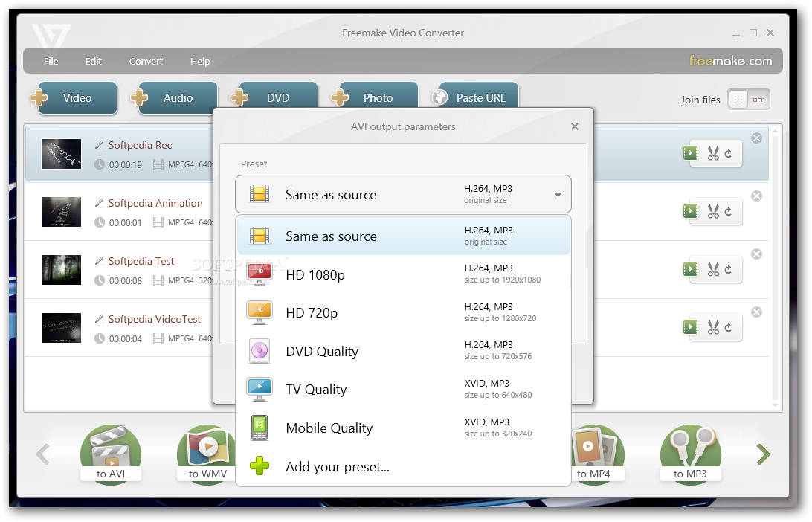Choose the TV Quality preset

(404, 390)
